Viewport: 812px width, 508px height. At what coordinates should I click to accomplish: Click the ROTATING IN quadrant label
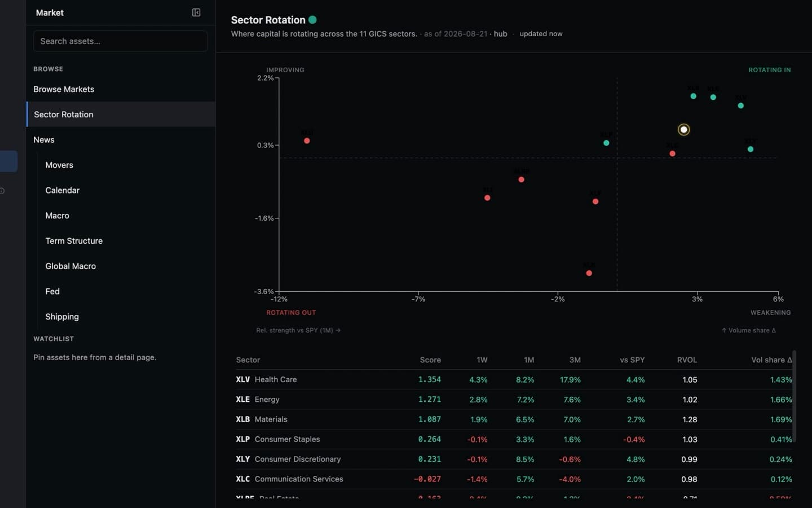coord(770,70)
